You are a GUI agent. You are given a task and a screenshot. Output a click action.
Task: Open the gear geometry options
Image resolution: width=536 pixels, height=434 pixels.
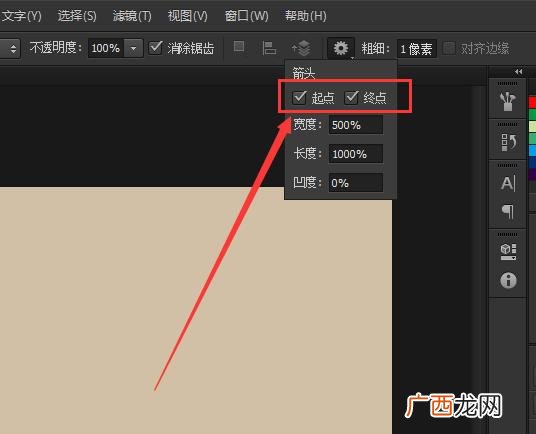click(x=341, y=48)
